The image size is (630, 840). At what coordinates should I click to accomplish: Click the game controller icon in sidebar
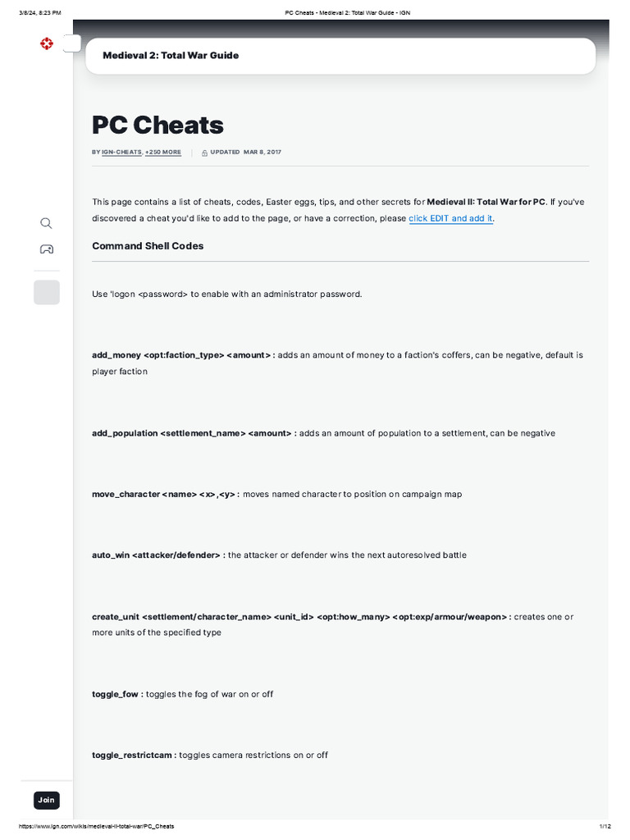click(x=46, y=249)
